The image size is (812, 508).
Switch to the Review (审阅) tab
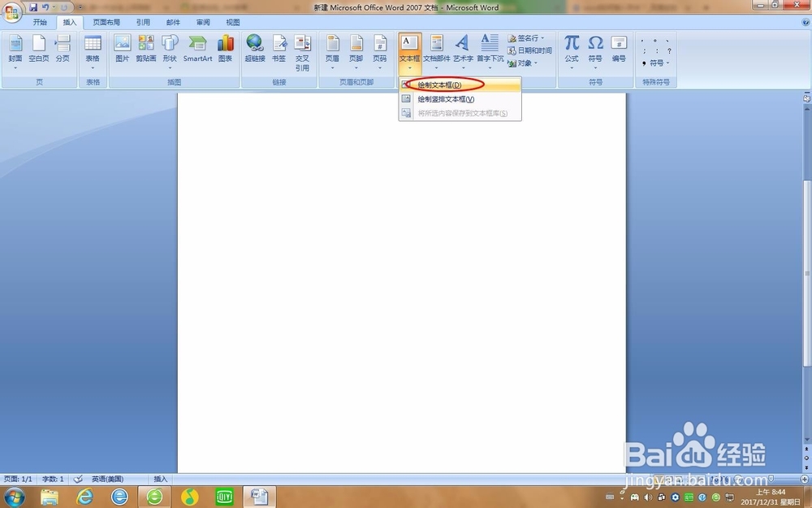[x=203, y=22]
